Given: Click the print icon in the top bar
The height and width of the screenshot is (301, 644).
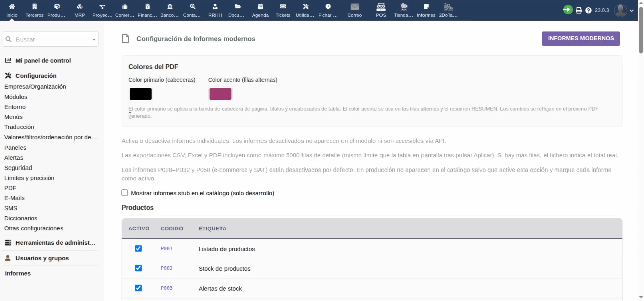Looking at the screenshot, I should [x=579, y=10].
